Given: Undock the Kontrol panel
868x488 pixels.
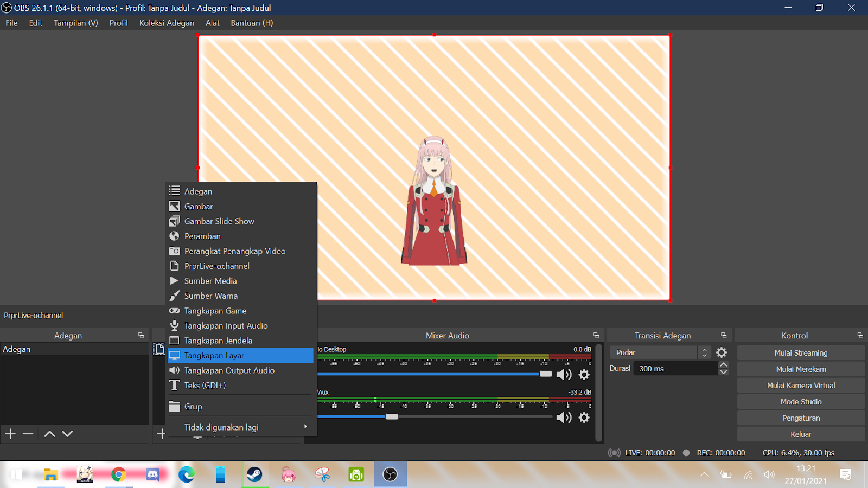Looking at the screenshot, I should (x=860, y=336).
